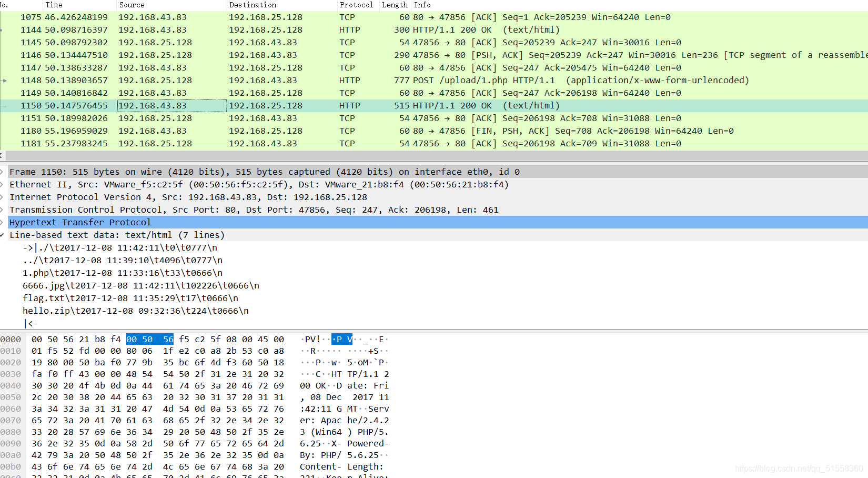The height and width of the screenshot is (478, 868).
Task: Collapse the Line-based text data node
Action: tap(3, 235)
